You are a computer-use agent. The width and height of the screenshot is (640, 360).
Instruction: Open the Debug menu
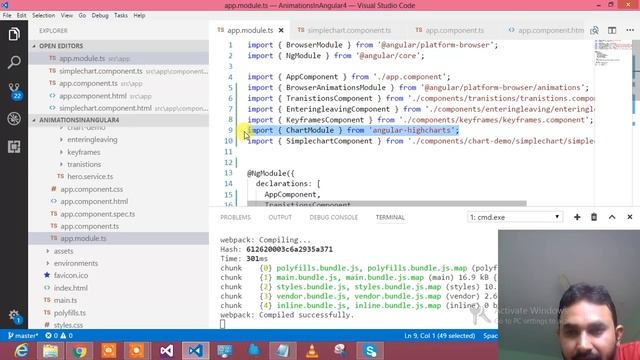[100, 16]
